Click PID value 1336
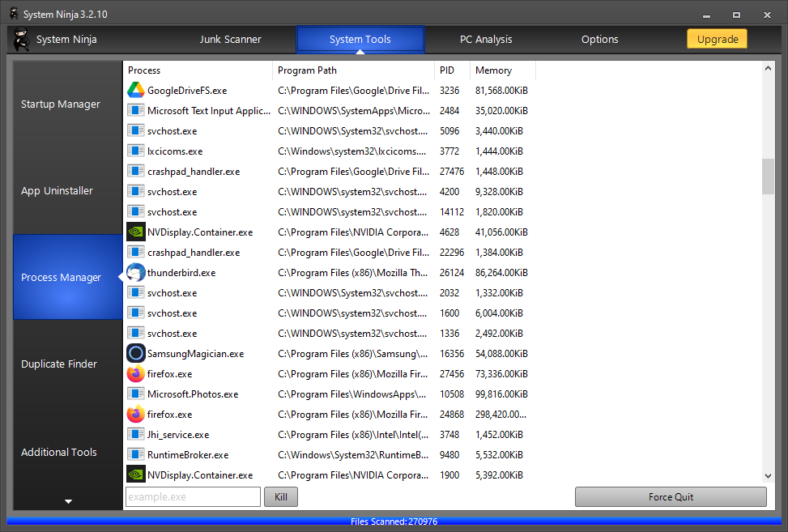 click(449, 334)
